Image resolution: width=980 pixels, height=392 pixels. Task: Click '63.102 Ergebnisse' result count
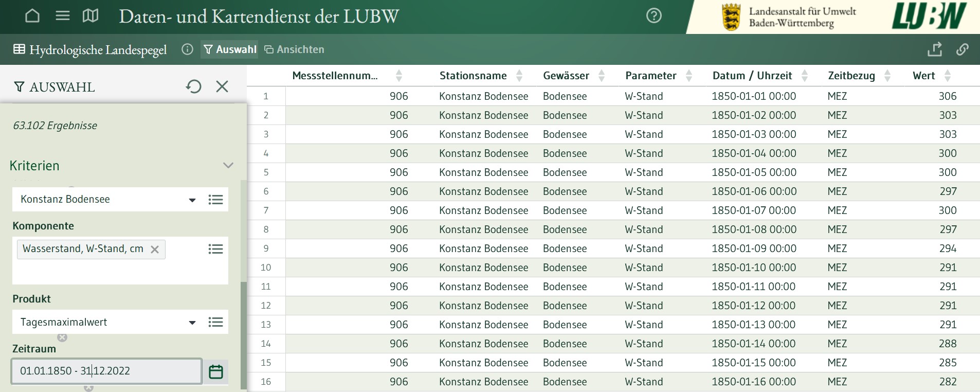click(55, 126)
